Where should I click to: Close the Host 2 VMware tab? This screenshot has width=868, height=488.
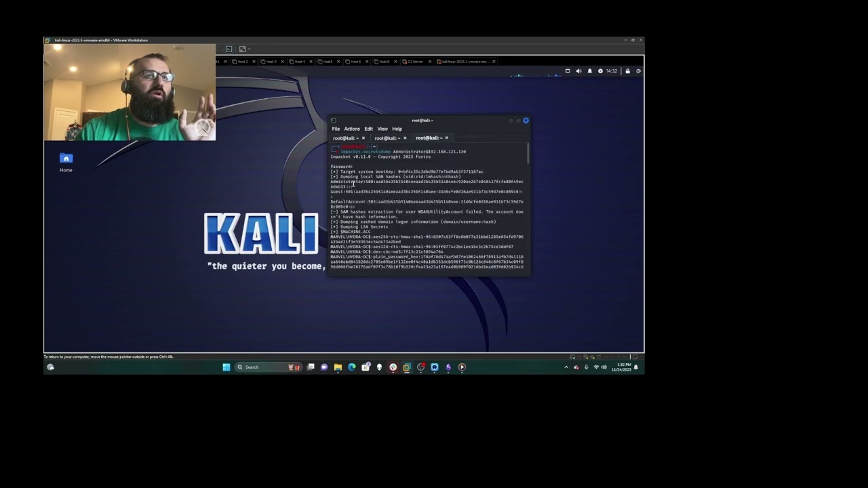254,62
